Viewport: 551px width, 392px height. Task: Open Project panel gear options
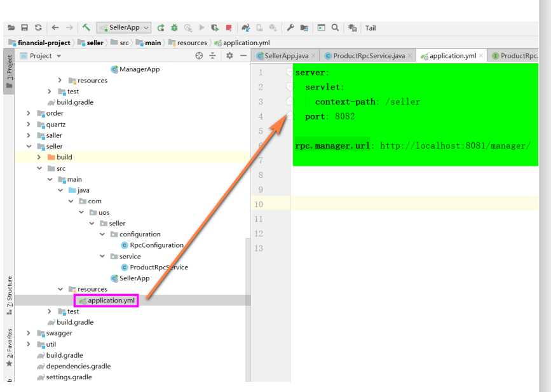tap(229, 56)
